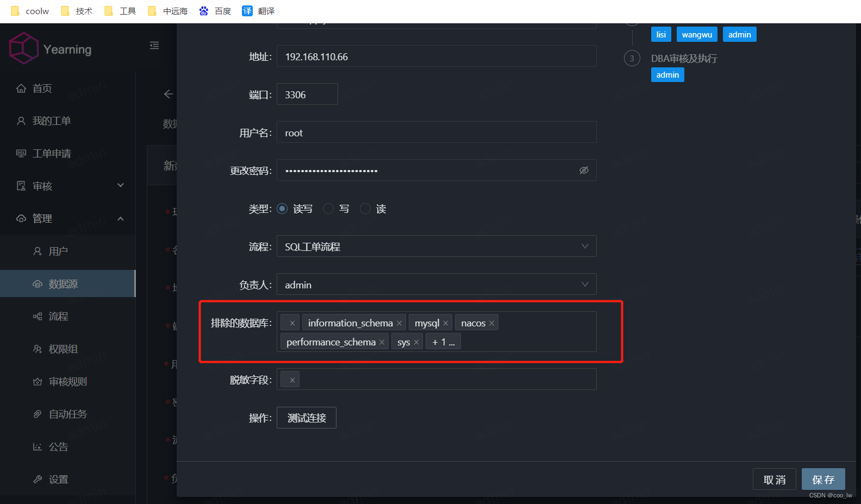Click the 保存 button
Screen dimensions: 861x504
tap(823, 479)
